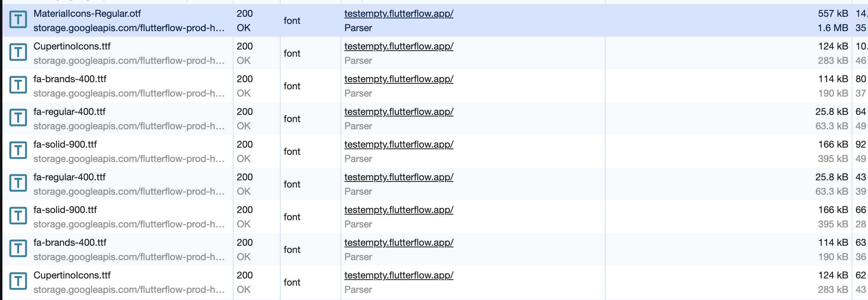Click the 200 status in the first CupertinoIcons.ttf row
868x300 pixels.
tap(244, 46)
